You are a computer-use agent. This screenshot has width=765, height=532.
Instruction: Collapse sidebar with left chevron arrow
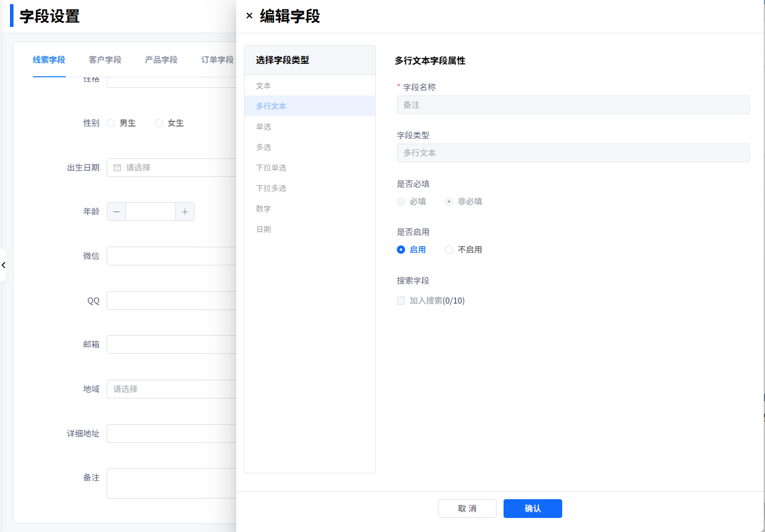(x=4, y=265)
